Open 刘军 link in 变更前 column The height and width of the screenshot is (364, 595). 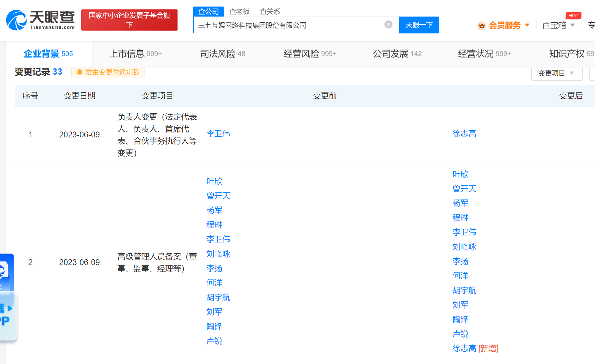point(214,312)
